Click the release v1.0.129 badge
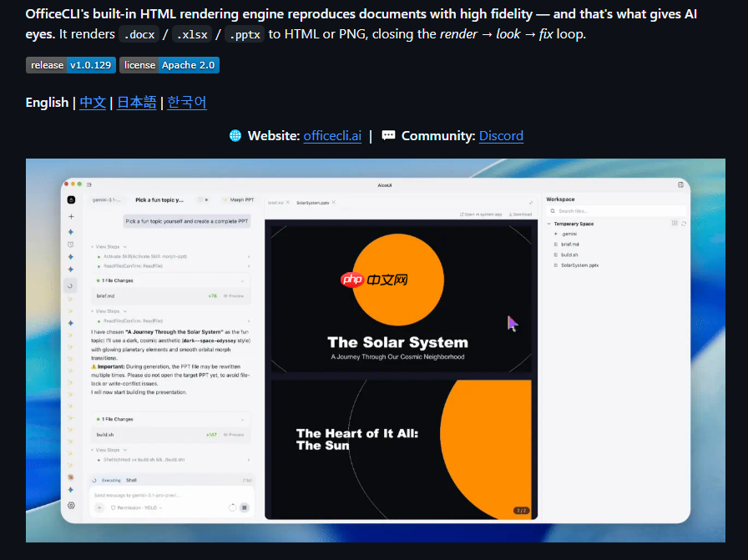This screenshot has height=560, width=748. (71, 65)
